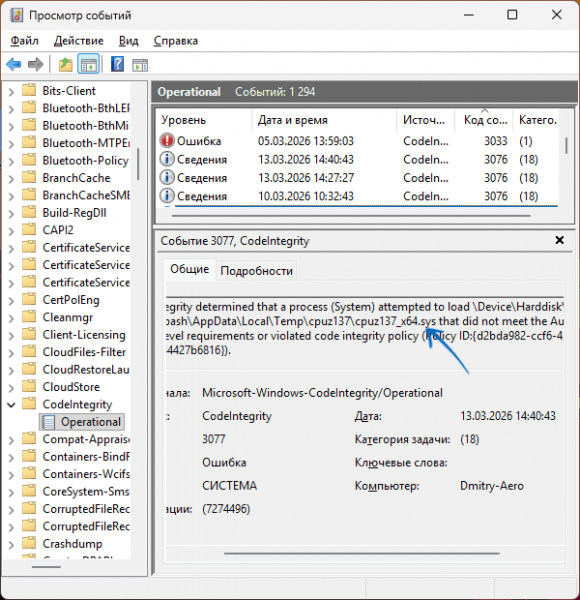Click the (7274496) value in details

(x=226, y=509)
